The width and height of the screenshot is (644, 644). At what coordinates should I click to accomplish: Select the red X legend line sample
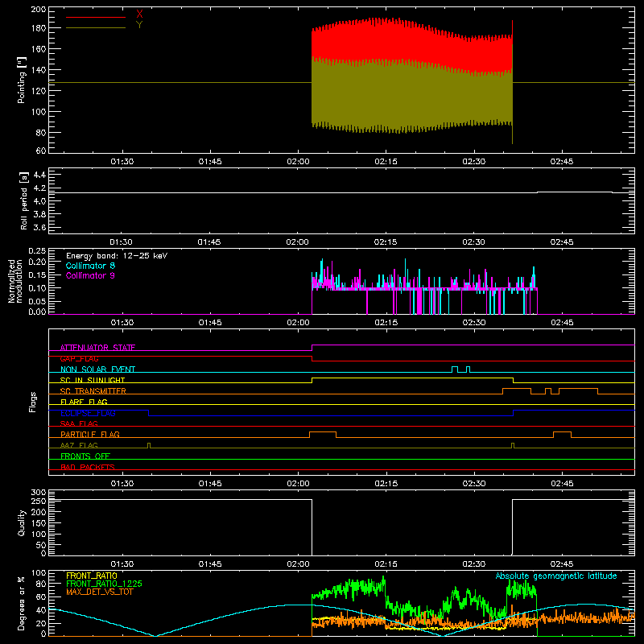(x=96, y=17)
